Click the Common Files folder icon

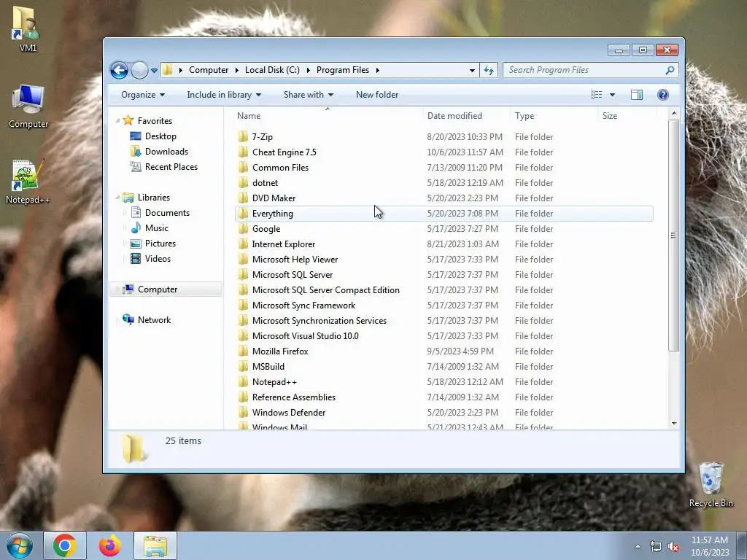coord(243,167)
